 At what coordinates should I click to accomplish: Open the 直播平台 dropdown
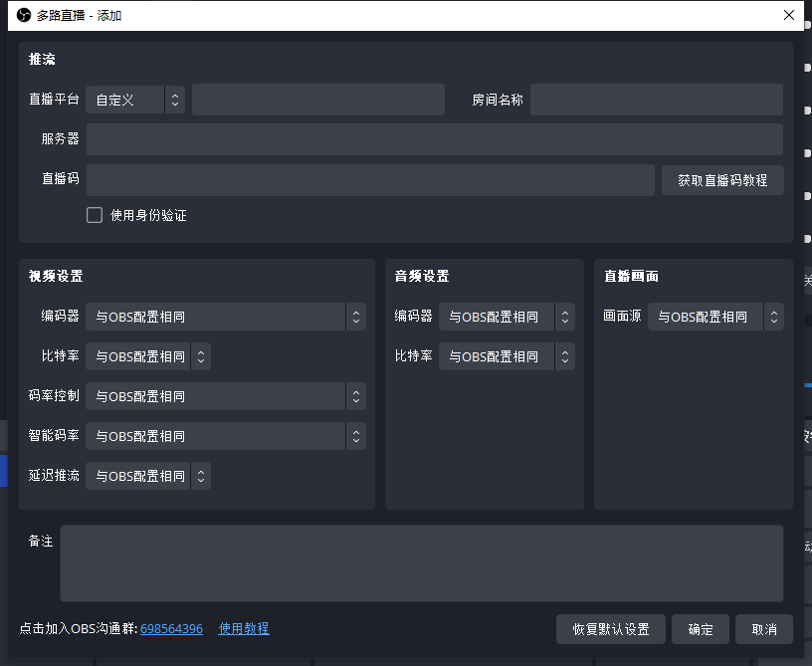click(x=135, y=100)
